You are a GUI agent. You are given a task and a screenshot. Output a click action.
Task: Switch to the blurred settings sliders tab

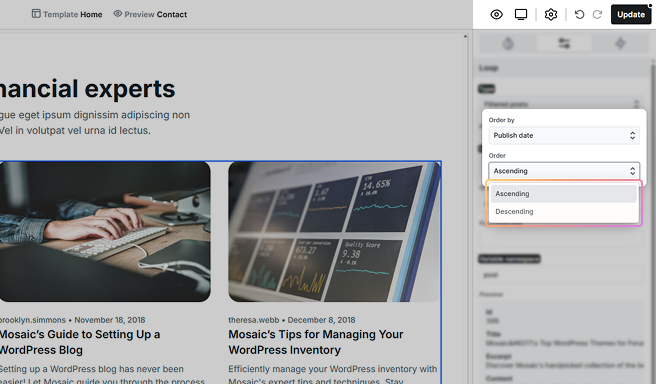click(x=564, y=43)
